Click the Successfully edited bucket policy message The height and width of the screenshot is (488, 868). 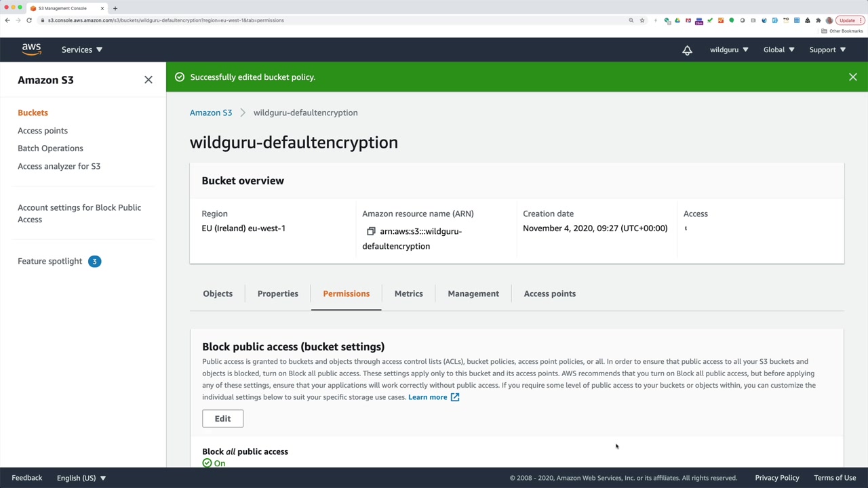(x=252, y=77)
